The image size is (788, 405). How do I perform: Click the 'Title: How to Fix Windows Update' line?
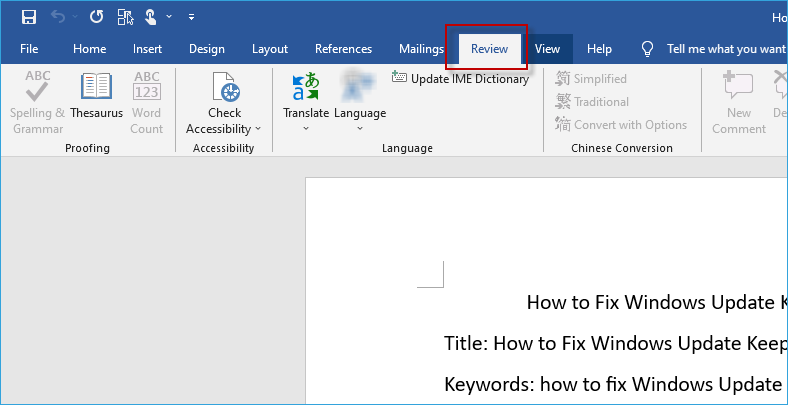(x=616, y=344)
